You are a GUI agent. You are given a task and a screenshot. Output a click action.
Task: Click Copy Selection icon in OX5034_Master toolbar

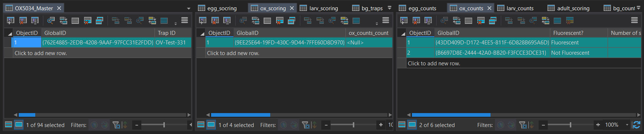pyautogui.click(x=100, y=21)
